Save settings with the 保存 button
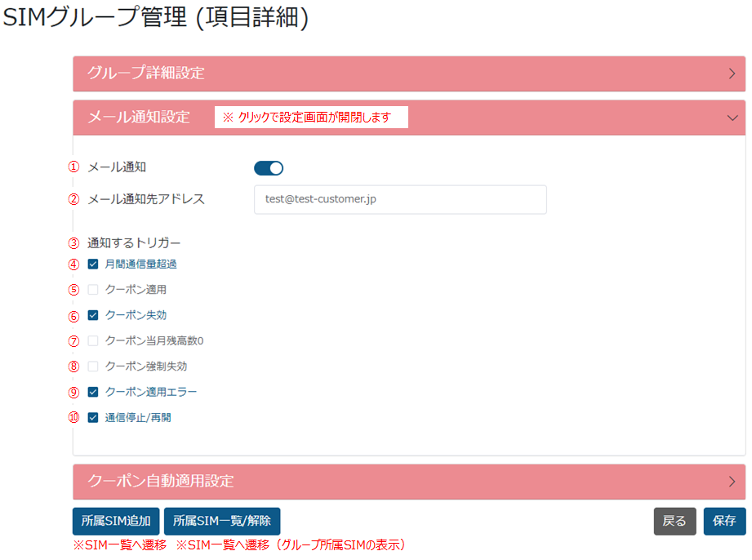 click(x=724, y=521)
